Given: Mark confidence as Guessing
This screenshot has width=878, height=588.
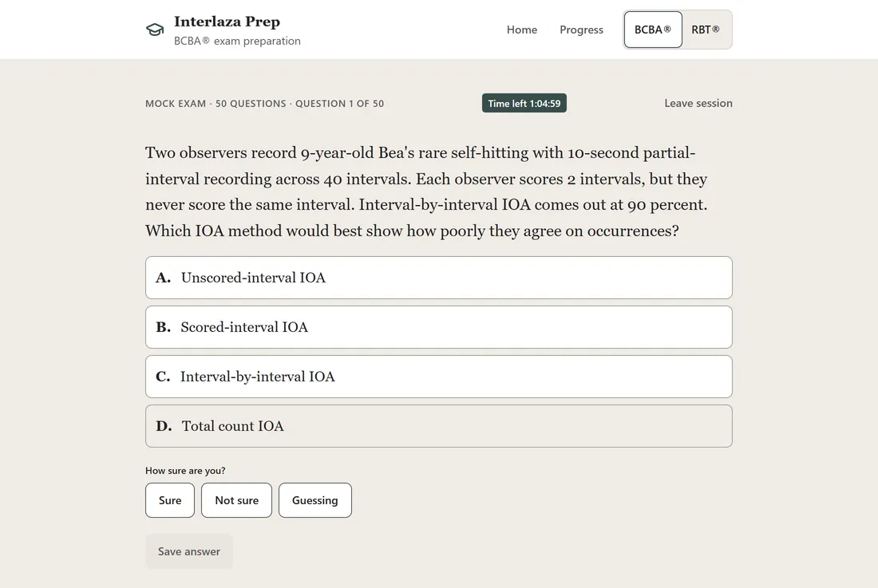Looking at the screenshot, I should coord(315,500).
